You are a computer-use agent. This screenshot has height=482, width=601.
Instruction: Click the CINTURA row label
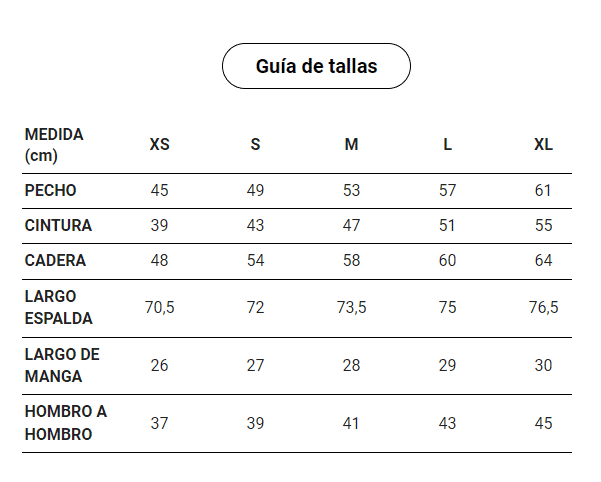pos(58,226)
